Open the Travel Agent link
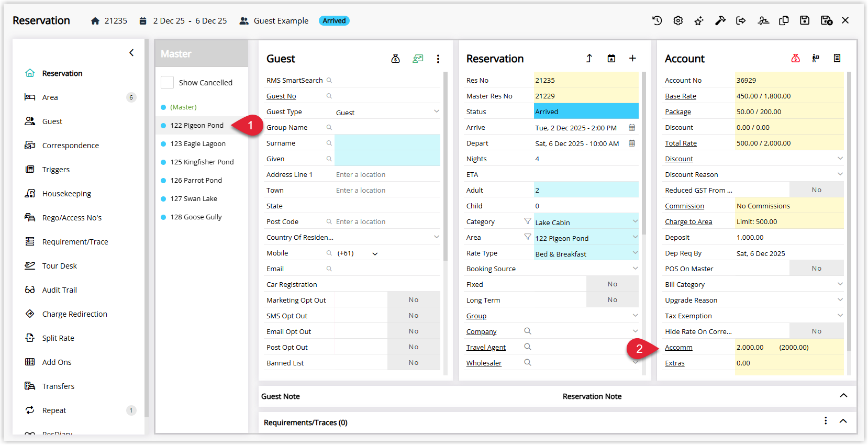 click(486, 348)
